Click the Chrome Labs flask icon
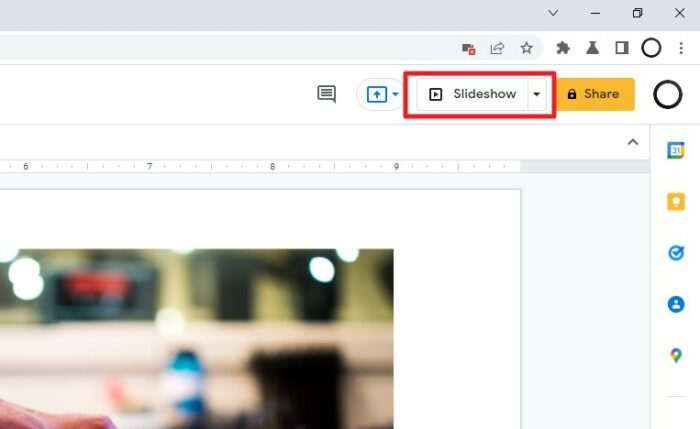 (592, 48)
